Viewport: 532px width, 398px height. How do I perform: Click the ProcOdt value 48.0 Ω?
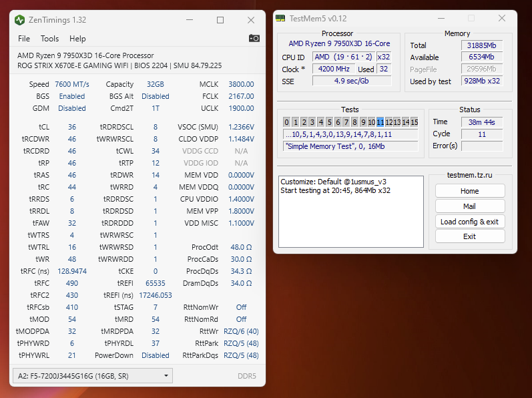tap(241, 247)
